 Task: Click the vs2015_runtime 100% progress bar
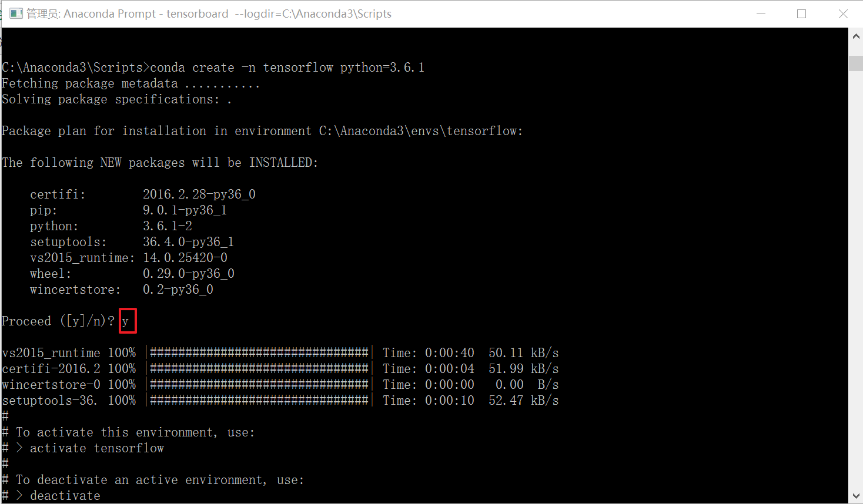pyautogui.click(x=259, y=353)
